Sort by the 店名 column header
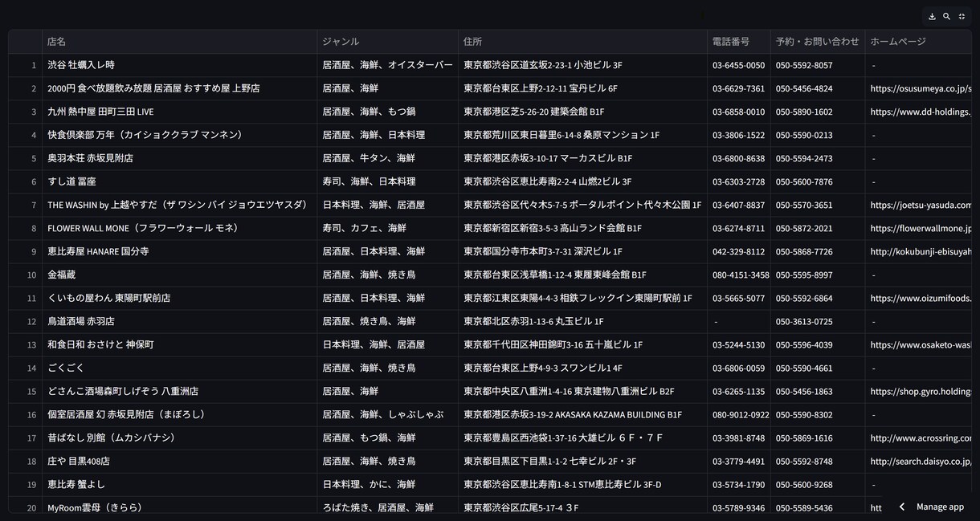Viewport: 980px width, 521px height. click(179, 42)
